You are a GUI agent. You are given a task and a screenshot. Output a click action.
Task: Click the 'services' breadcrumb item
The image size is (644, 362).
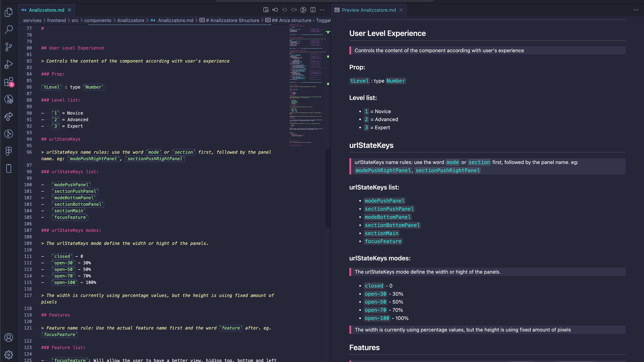tap(32, 20)
